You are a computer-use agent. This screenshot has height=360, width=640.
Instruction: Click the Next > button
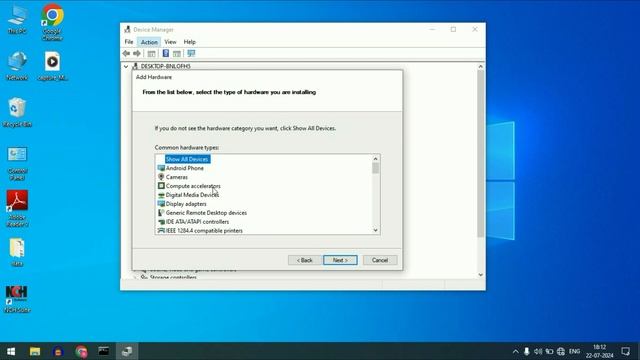pyautogui.click(x=340, y=260)
